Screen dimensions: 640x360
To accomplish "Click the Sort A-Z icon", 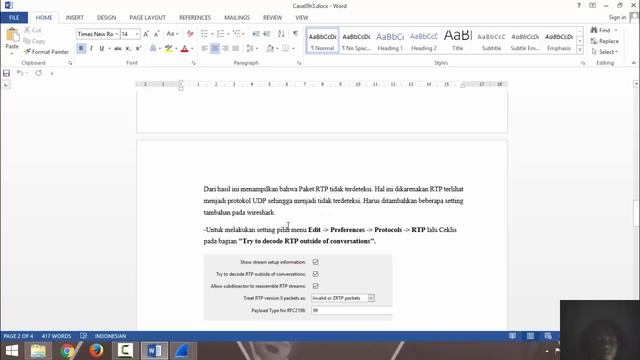I will 281,34.
